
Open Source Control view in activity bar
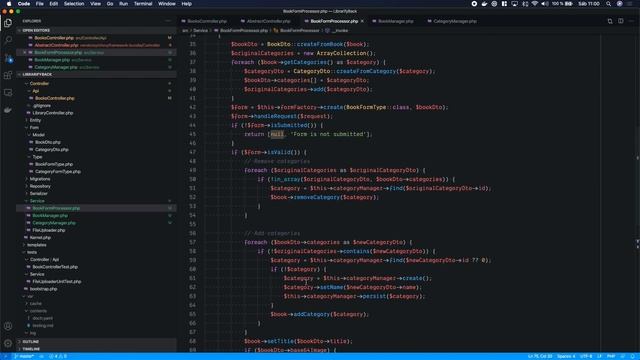8,58
